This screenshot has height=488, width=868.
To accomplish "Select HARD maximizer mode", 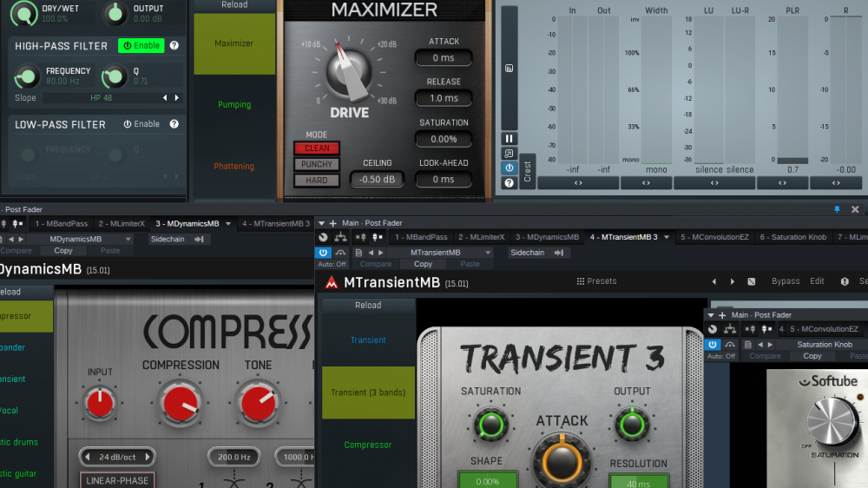I will point(317,181).
